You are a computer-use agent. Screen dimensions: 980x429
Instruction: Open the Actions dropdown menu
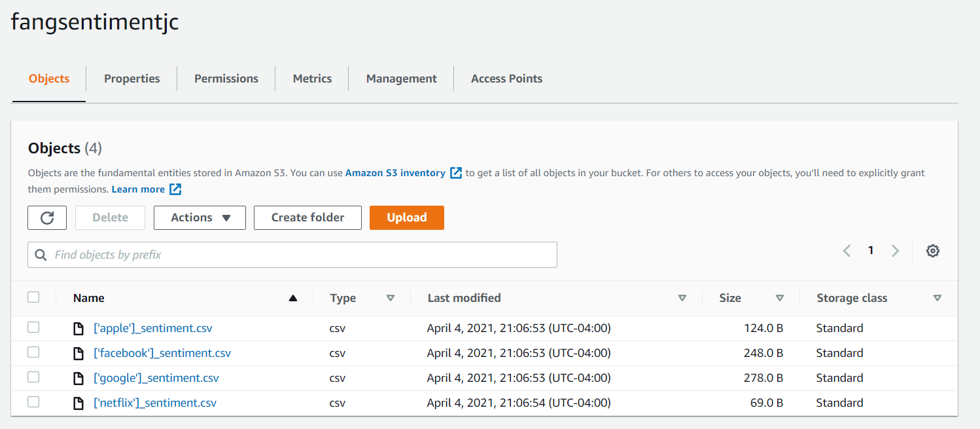coord(200,217)
